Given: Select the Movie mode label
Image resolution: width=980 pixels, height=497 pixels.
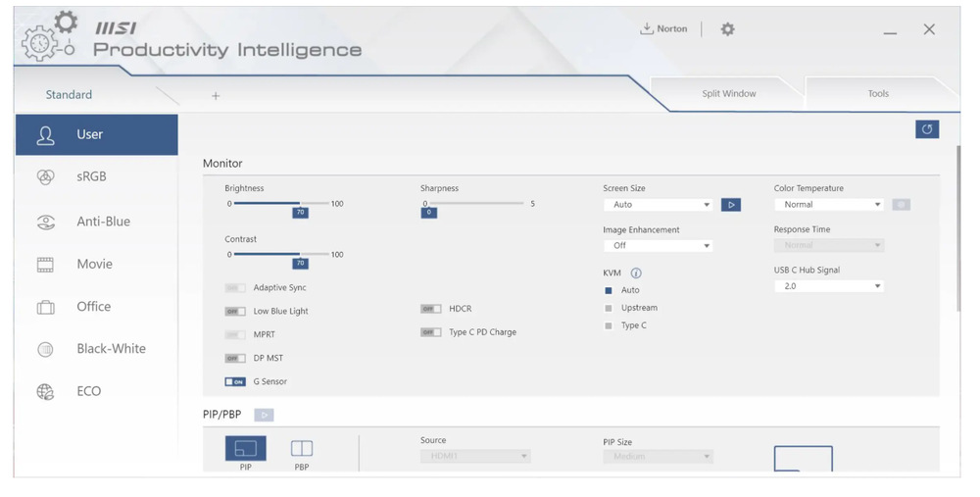Looking at the screenshot, I should [94, 265].
